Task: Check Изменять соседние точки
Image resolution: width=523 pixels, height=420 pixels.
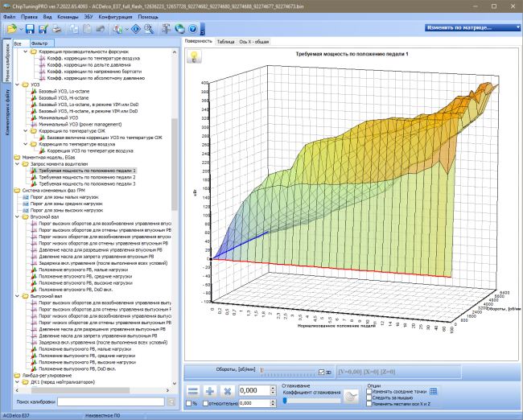Action: (x=369, y=392)
